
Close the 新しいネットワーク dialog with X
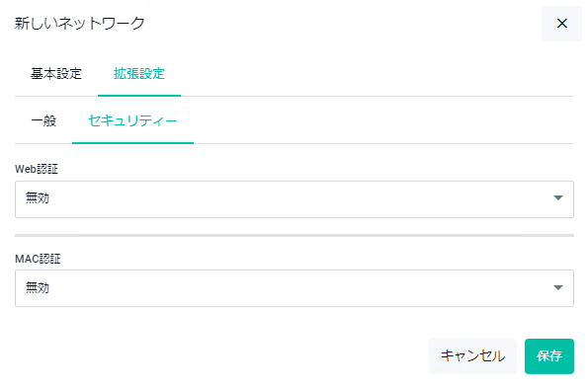pyautogui.click(x=561, y=24)
